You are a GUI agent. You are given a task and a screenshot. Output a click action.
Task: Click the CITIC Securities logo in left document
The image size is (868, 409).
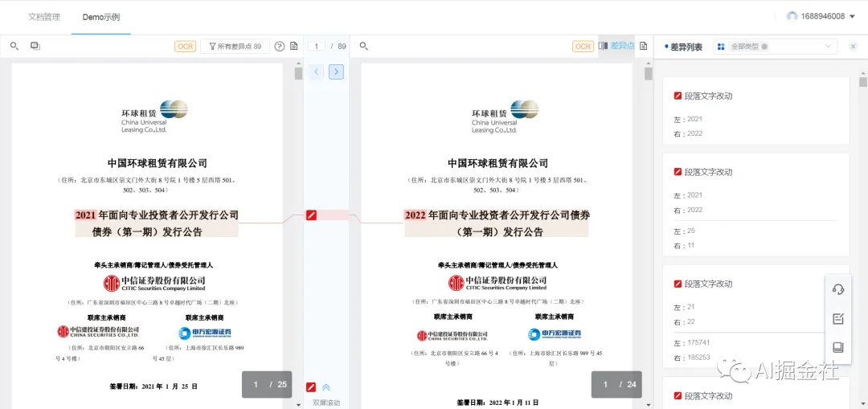pyautogui.click(x=154, y=283)
